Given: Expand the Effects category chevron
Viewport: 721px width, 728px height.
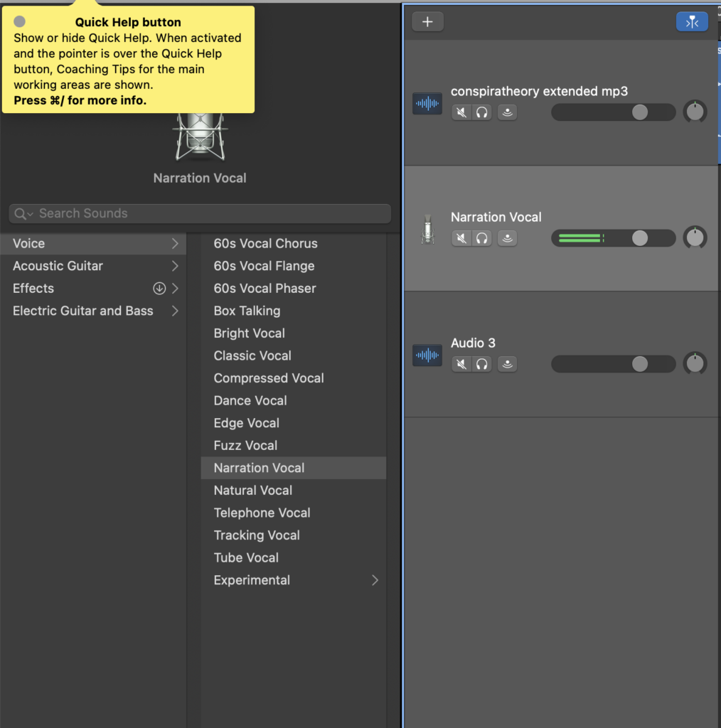Looking at the screenshot, I should pyautogui.click(x=175, y=289).
